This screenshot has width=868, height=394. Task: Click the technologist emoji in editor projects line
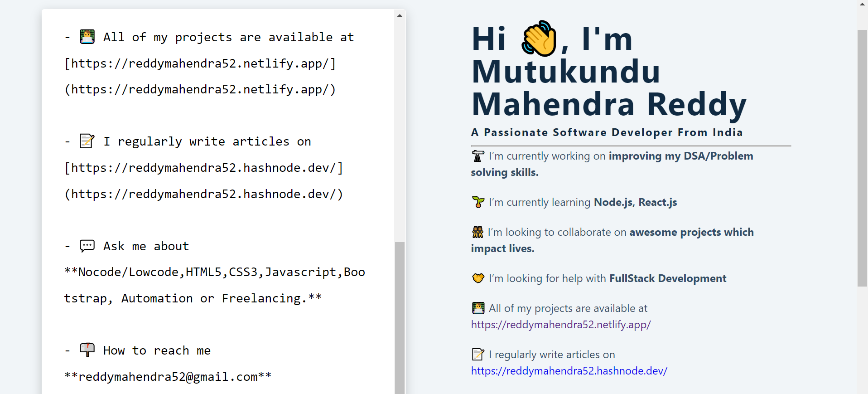tap(87, 37)
